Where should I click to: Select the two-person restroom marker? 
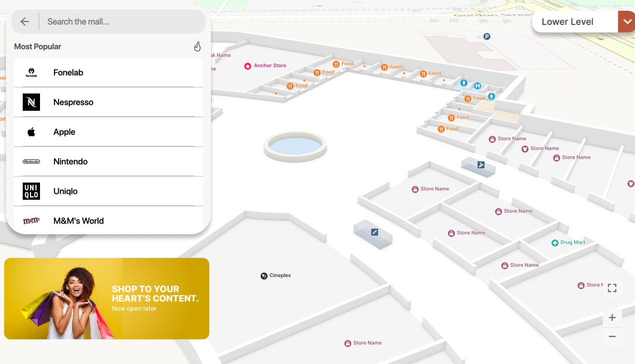click(x=477, y=86)
